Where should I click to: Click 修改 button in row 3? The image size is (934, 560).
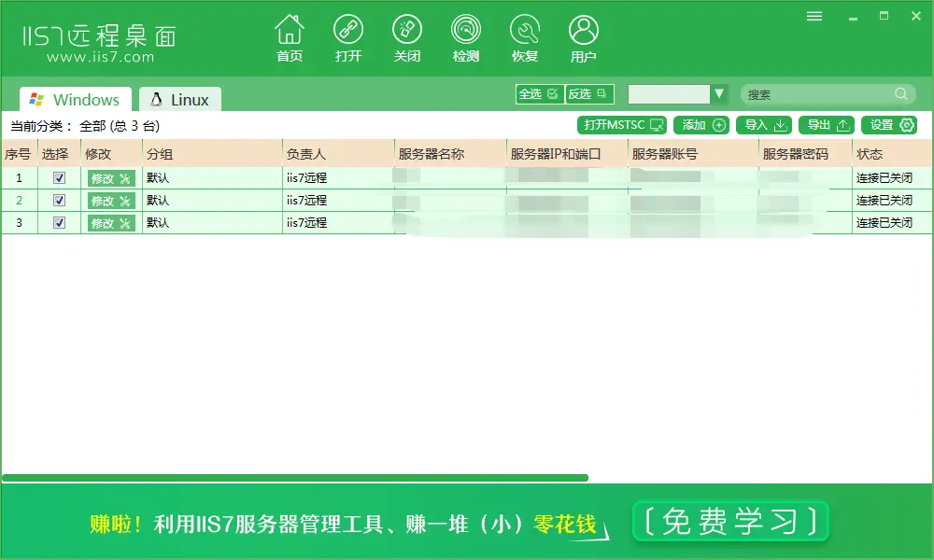(x=111, y=224)
